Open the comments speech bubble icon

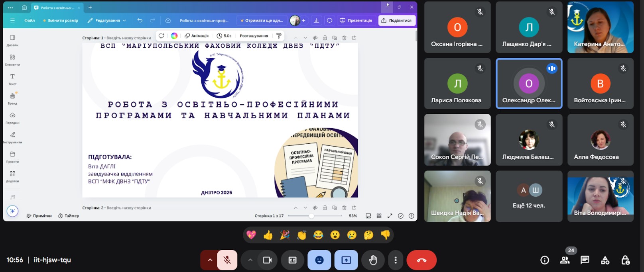point(329,20)
